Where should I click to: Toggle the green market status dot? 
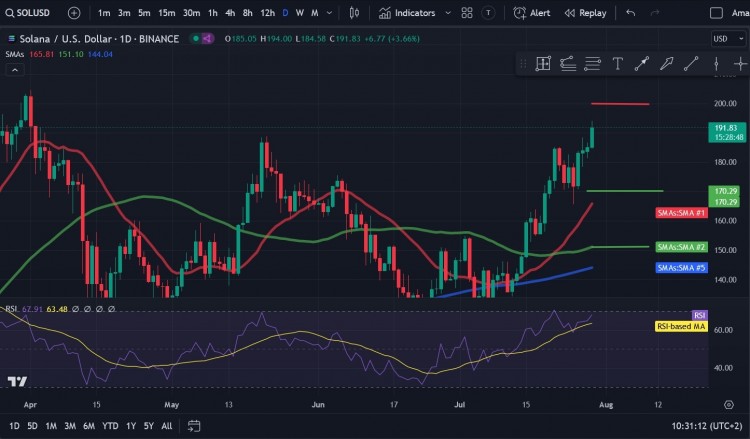point(196,39)
